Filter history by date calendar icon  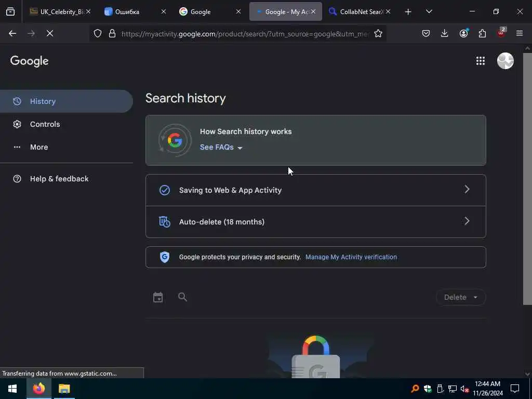point(158,297)
